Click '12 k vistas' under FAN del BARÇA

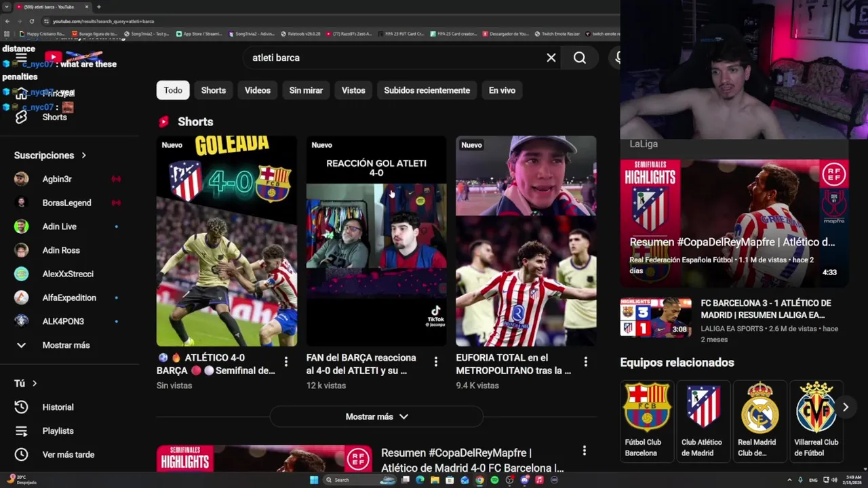[326, 386]
